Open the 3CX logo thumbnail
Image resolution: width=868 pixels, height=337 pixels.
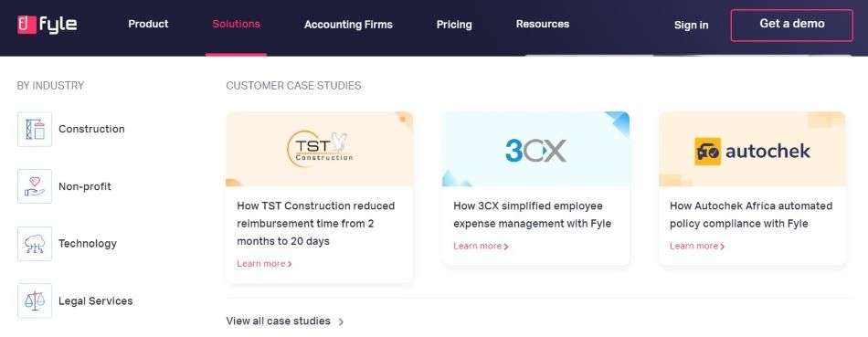[x=535, y=150]
